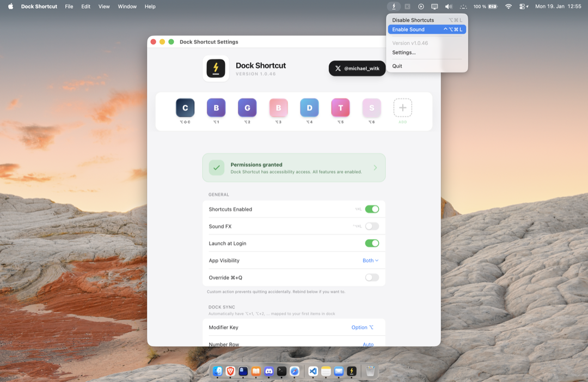Select the light pink S shortcut icon
Viewport: 588px width, 382px height.
372,108
